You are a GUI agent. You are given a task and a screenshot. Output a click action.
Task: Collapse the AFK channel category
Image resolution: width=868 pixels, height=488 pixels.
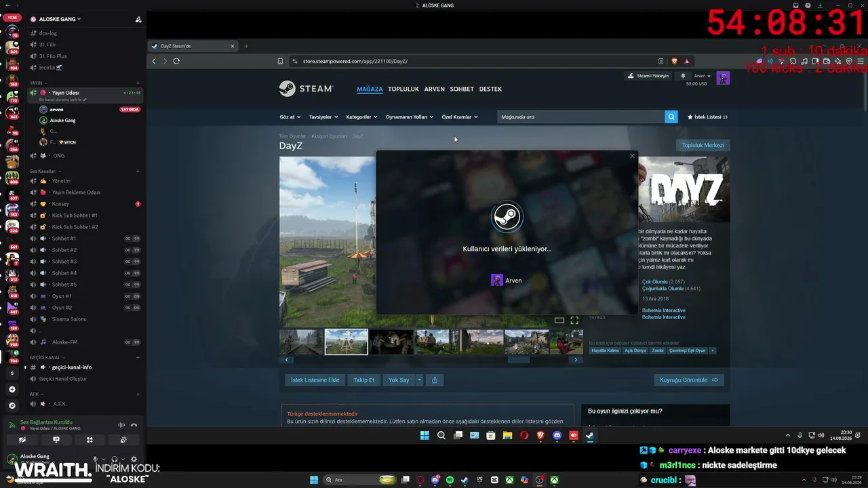pos(36,394)
